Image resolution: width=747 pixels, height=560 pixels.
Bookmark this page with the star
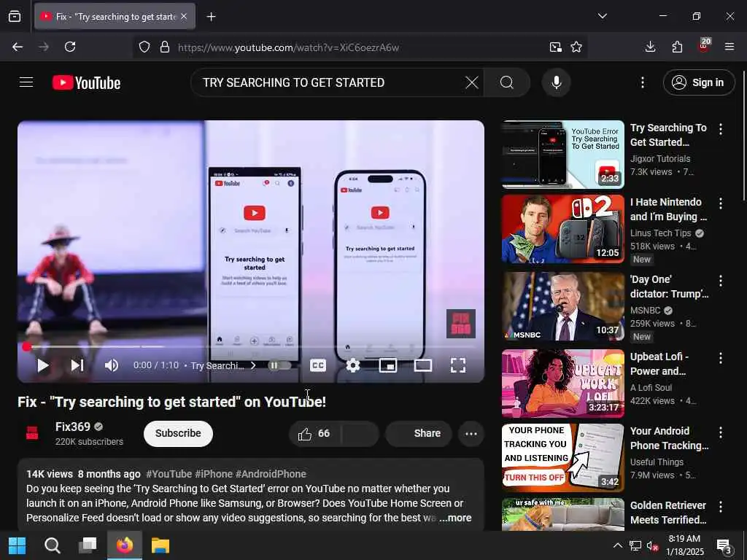[576, 47]
